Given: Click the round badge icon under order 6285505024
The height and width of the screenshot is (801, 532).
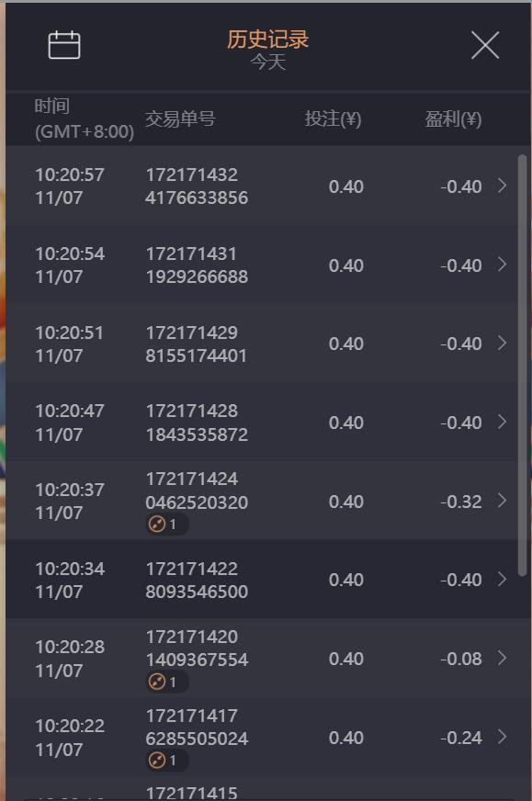Looking at the screenshot, I should click(x=157, y=761).
